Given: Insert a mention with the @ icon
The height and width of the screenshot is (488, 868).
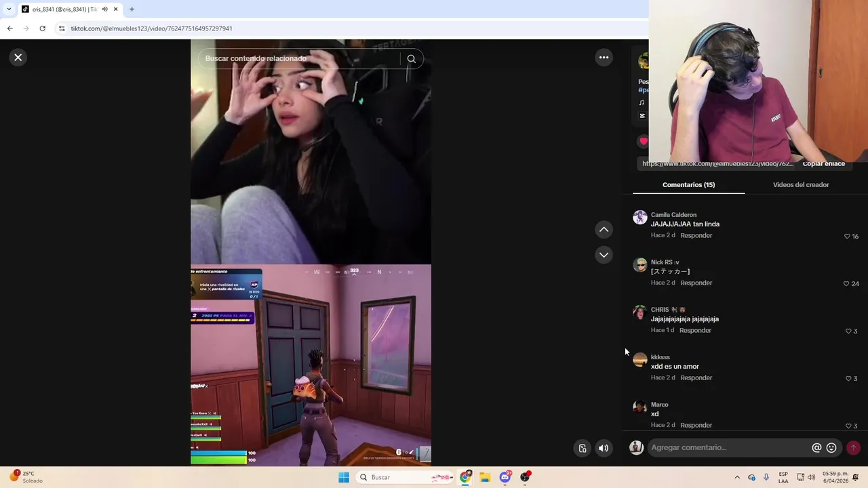Looking at the screenshot, I should click(816, 447).
